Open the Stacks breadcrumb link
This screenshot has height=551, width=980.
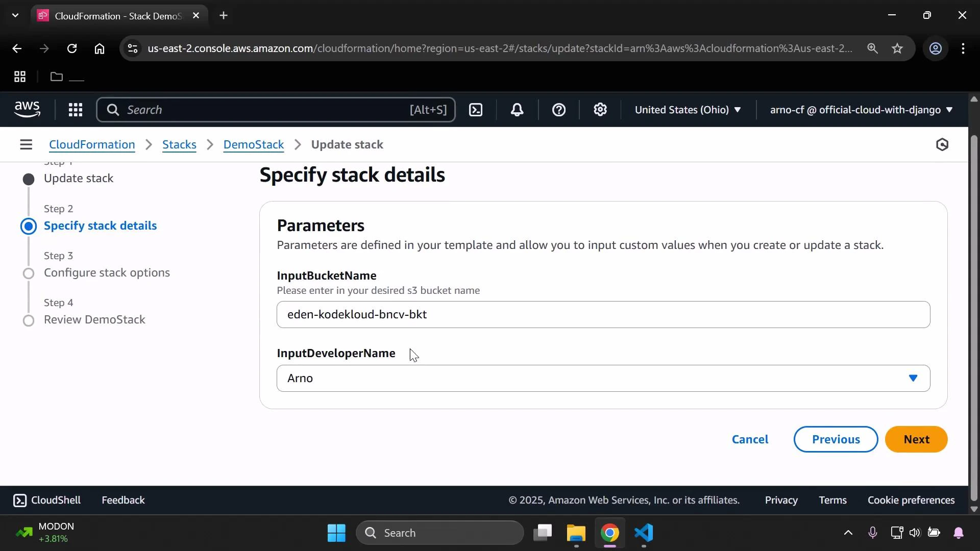(179, 145)
